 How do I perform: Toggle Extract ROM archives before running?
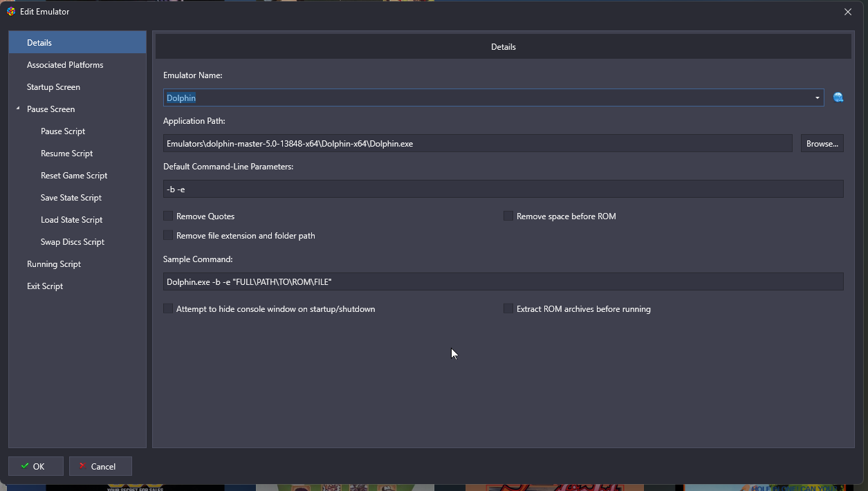coord(508,309)
